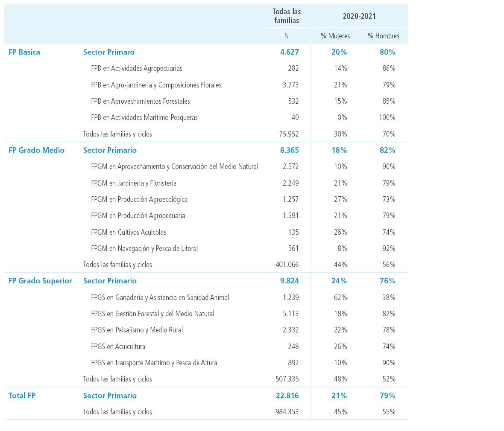Click FPGS en Ganadería y Asistencia en Sanidad Animal
The image size is (504, 431).
160,297
